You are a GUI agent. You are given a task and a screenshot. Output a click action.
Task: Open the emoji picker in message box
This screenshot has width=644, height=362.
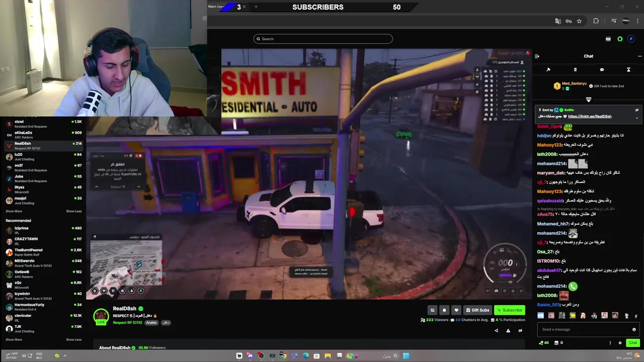(x=634, y=329)
